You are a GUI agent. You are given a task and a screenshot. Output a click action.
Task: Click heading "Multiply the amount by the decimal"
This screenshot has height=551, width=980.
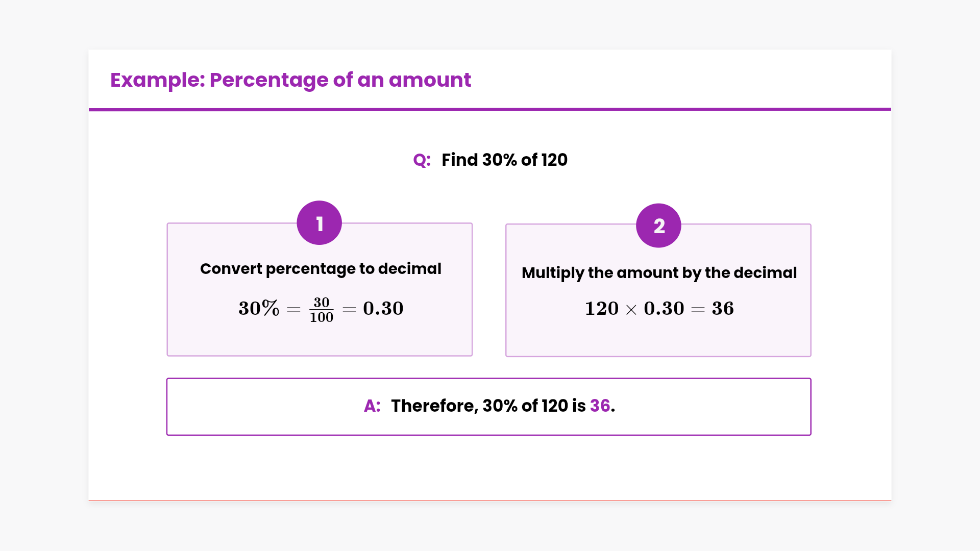(659, 273)
